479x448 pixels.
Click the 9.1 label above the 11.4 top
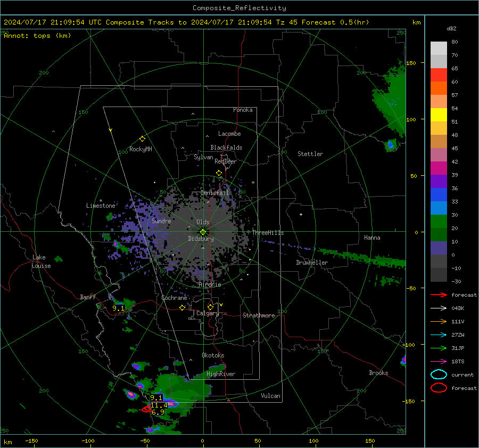156,398
